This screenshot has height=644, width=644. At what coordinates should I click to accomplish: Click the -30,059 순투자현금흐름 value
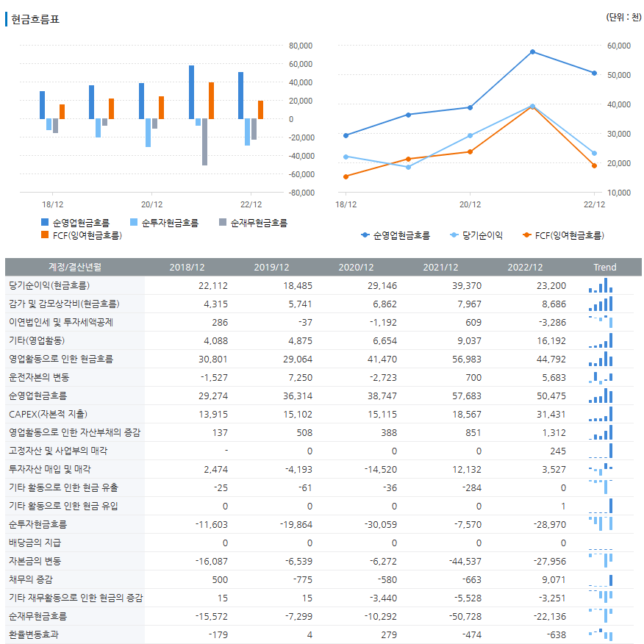tap(381, 525)
